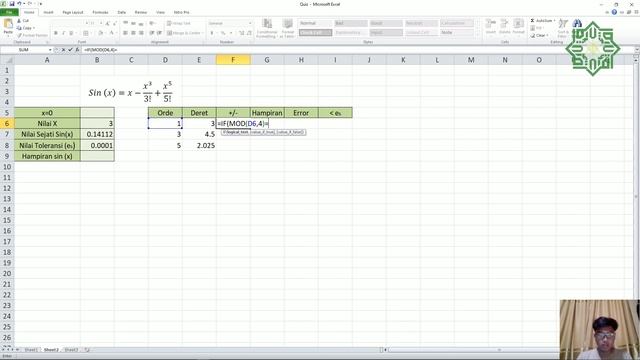Center cell text horizontally

point(133,33)
